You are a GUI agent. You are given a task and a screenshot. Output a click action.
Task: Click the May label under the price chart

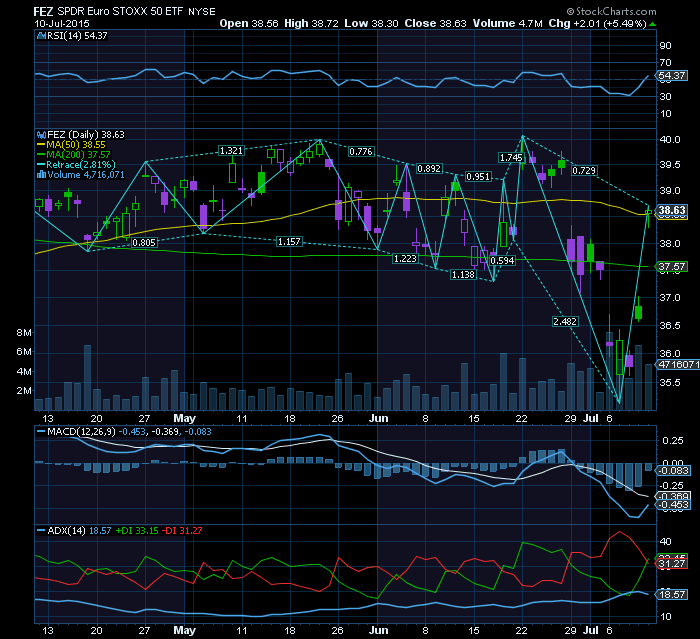184,418
